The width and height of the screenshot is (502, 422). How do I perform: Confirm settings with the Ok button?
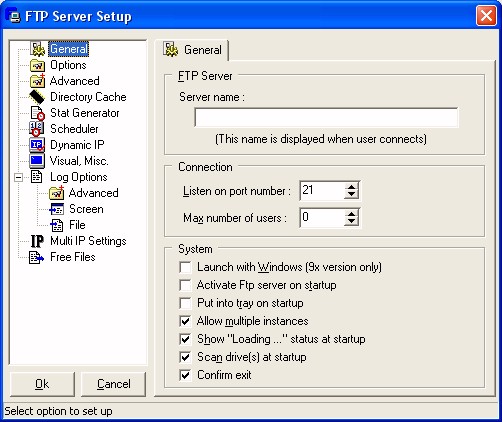click(x=42, y=384)
